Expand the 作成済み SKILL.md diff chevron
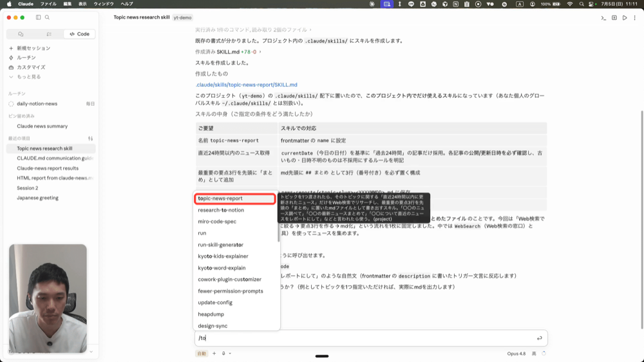Viewport: 644px width, 362px height. pos(260,52)
